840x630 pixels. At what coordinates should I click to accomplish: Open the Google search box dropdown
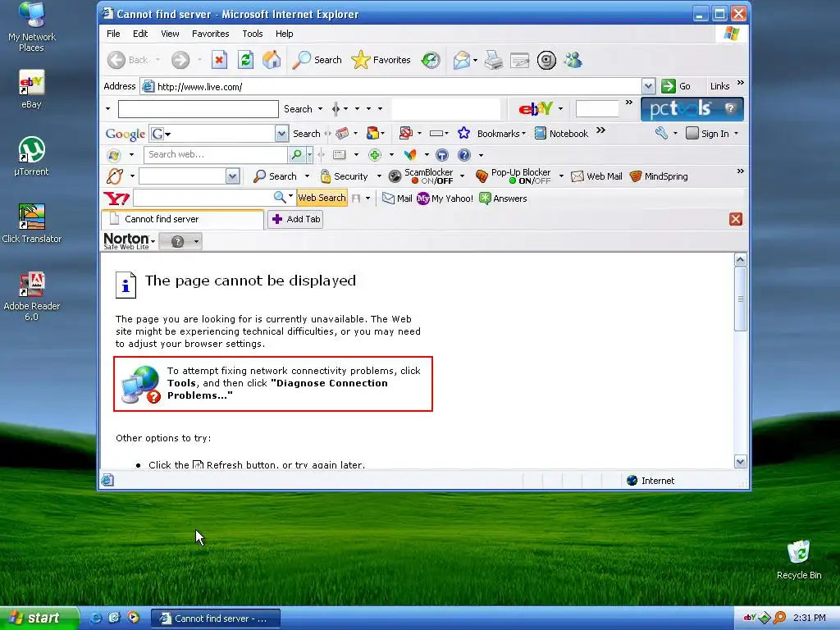point(282,134)
